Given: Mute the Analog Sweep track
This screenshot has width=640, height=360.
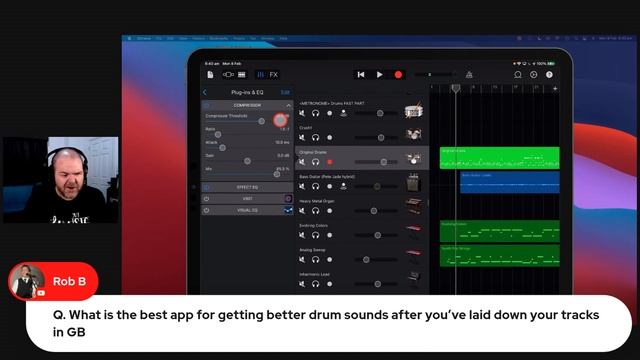Looking at the screenshot, I should pos(302,260).
